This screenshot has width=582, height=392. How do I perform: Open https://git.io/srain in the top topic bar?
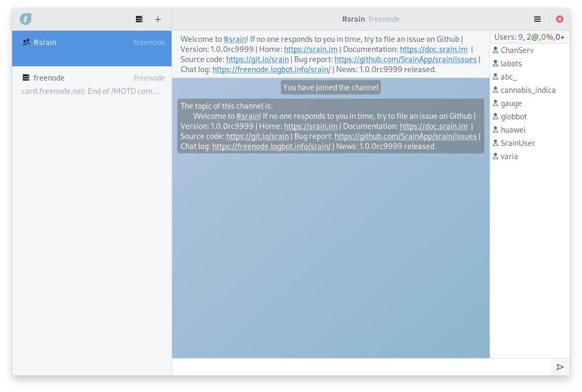coord(257,59)
